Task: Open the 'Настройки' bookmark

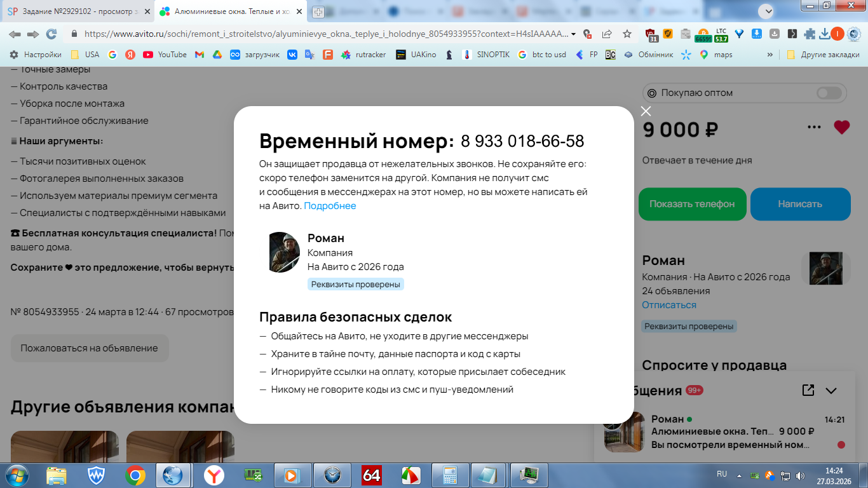Action: pos(36,55)
